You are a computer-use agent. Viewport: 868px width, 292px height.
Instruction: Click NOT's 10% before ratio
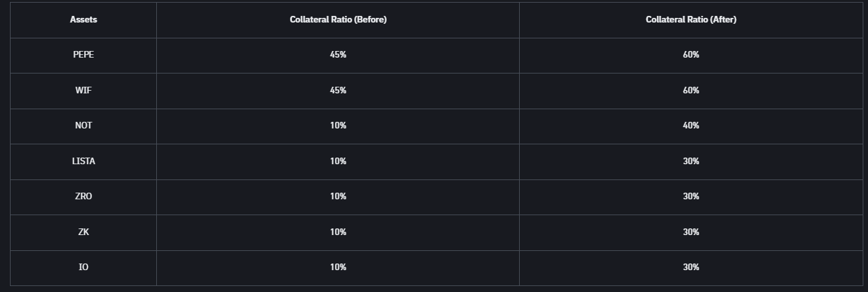coord(338,126)
